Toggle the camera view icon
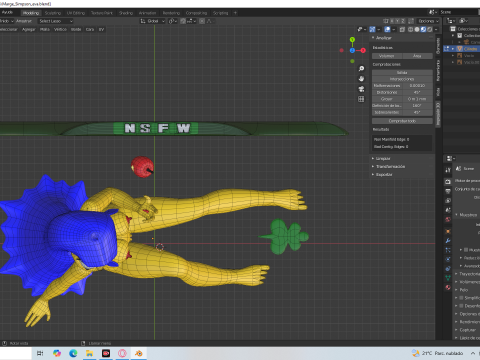This screenshot has height=360, width=480. coord(361,89)
